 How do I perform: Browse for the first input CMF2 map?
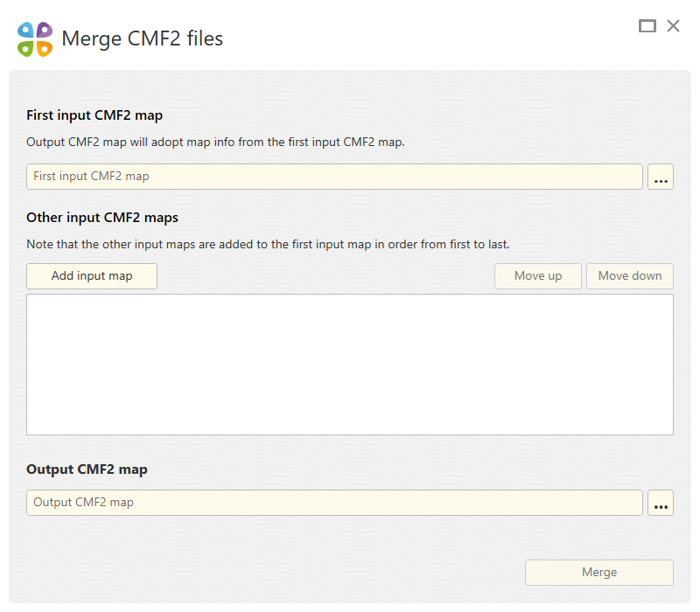(661, 177)
